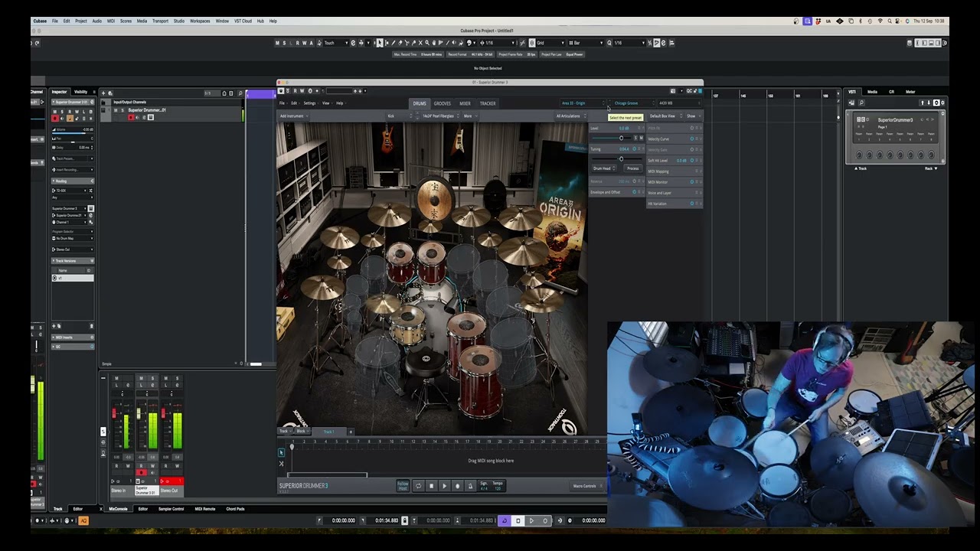This screenshot has width=980, height=551.
Task: Open Macro Controls button
Action: [x=588, y=486]
